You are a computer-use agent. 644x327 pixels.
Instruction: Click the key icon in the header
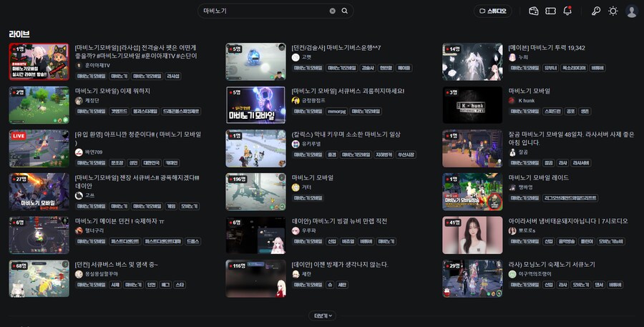[595, 11]
